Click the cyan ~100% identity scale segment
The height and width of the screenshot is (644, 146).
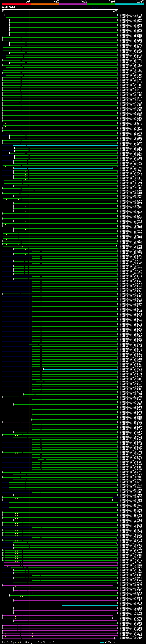130,4
